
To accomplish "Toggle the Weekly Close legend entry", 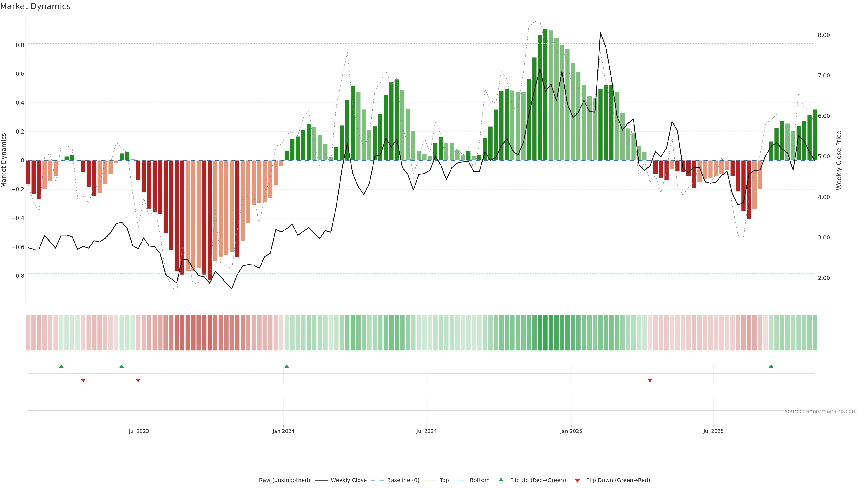I will pos(348,480).
